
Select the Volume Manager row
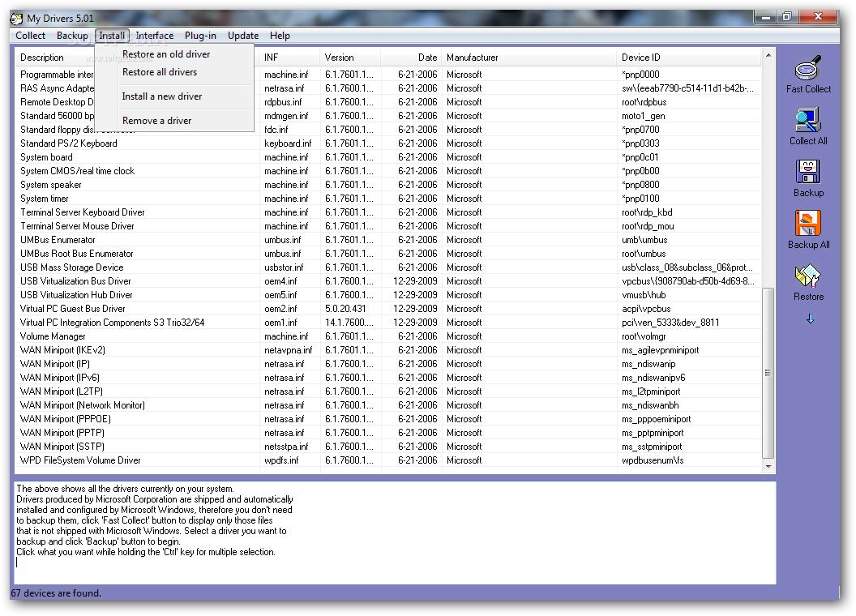tap(388, 336)
